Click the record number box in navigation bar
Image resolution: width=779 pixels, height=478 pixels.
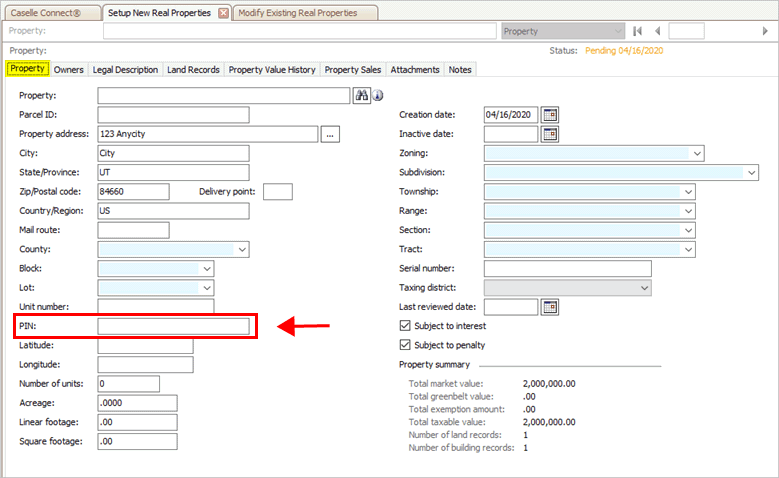pyautogui.click(x=686, y=31)
